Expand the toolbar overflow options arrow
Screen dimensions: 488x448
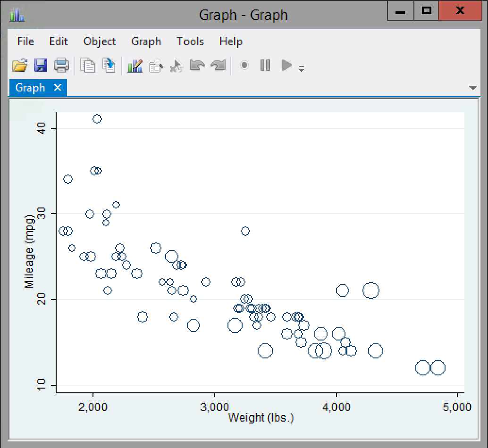click(x=301, y=68)
